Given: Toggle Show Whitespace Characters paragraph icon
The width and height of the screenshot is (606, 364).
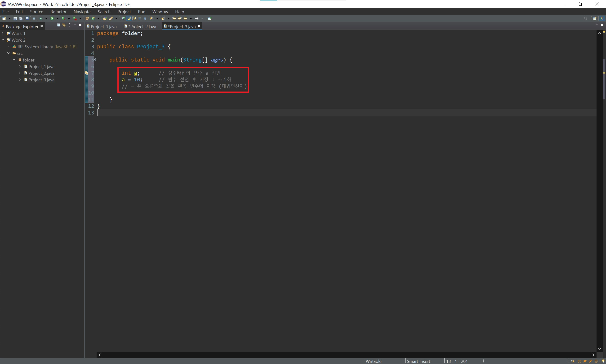Looking at the screenshot, I should click(145, 18).
